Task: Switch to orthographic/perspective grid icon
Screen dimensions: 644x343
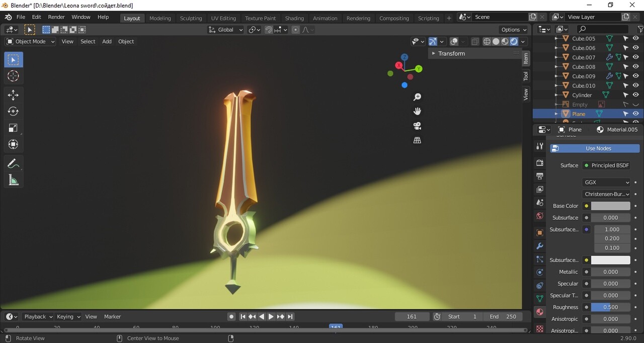Action: pos(417,140)
